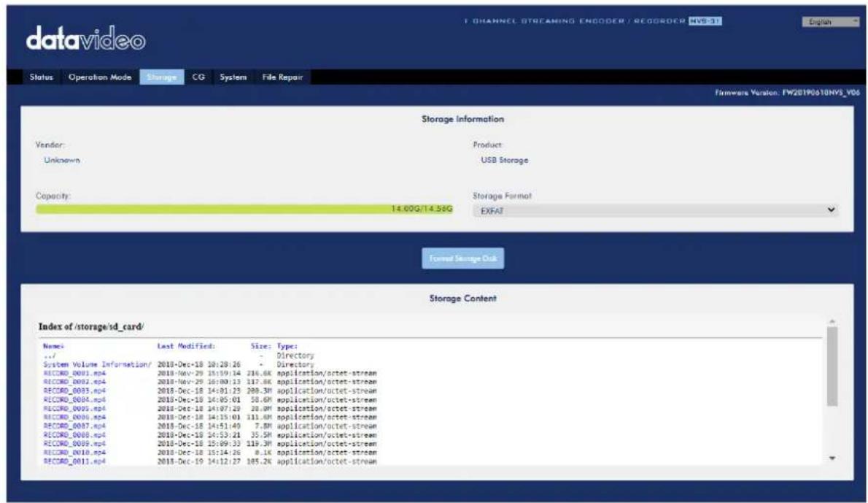Switch to the Operation Mode tab
868x503 pixels.
point(100,77)
